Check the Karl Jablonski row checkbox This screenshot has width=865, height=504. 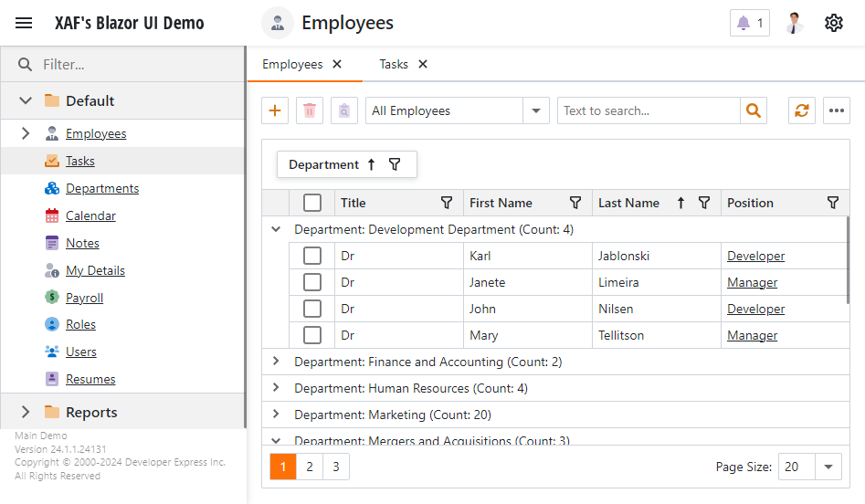pos(312,256)
